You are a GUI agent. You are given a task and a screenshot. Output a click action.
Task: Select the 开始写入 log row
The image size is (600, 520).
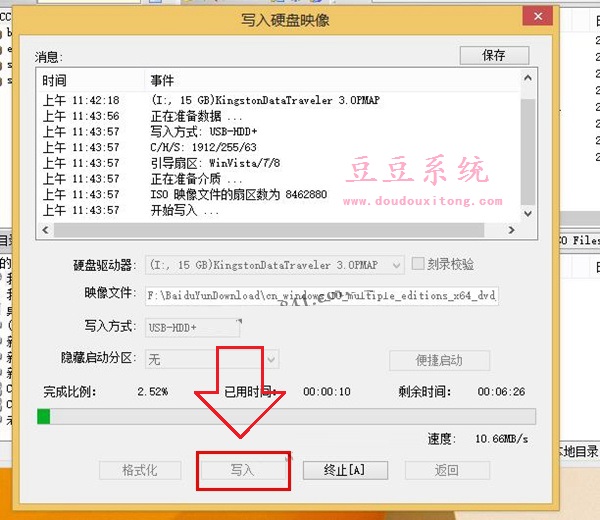point(279,210)
